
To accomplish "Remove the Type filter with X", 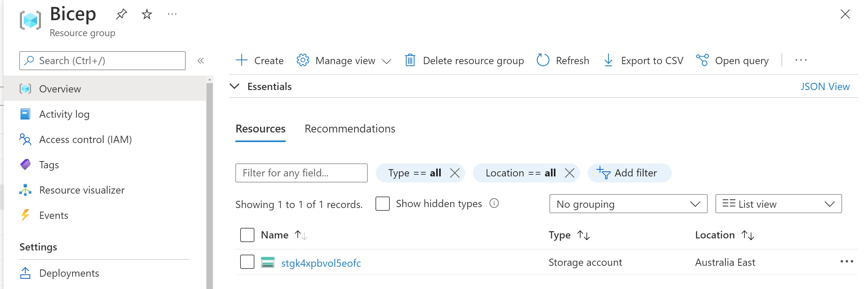I will 454,173.
